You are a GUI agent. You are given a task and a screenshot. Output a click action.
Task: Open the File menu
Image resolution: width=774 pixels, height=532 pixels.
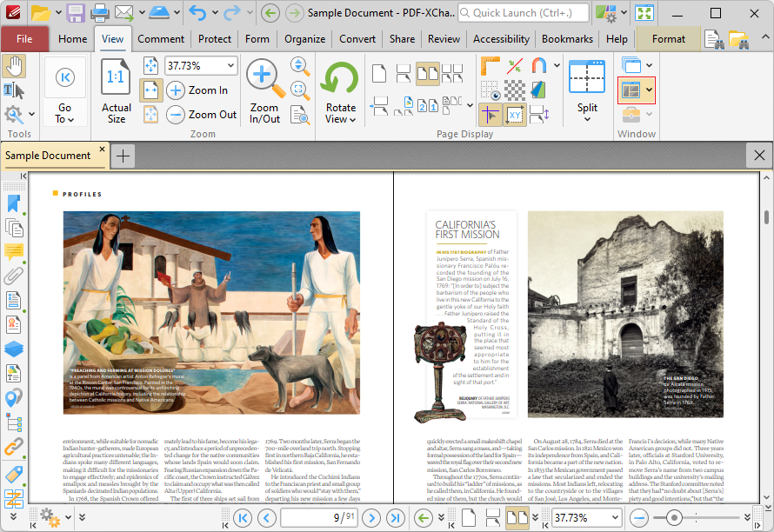(x=24, y=39)
